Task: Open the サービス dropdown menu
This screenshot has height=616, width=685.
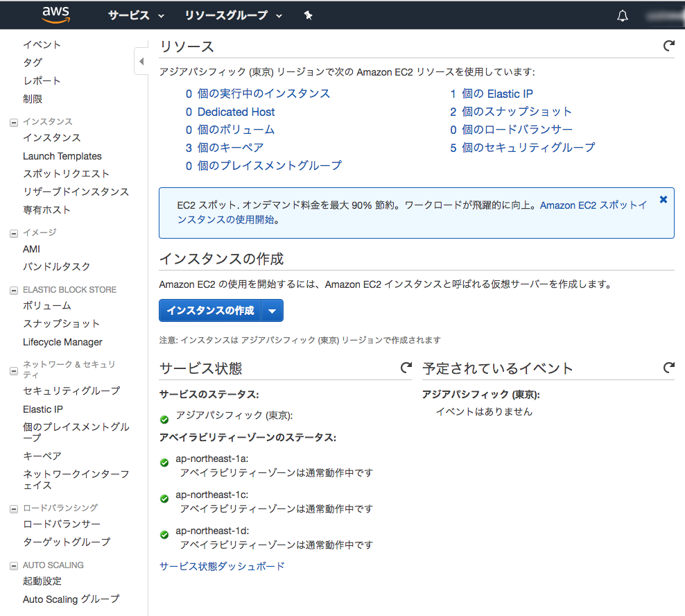Action: (x=136, y=16)
